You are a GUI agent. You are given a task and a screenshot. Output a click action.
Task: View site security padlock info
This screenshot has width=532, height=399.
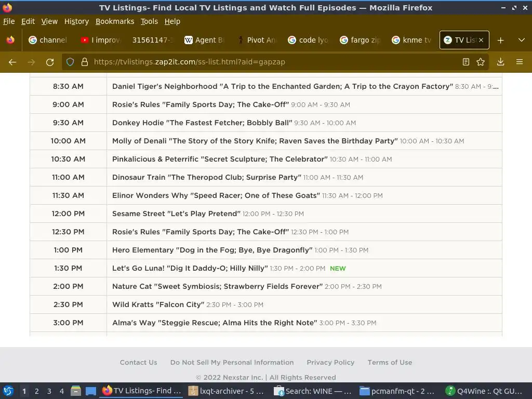coord(85,62)
